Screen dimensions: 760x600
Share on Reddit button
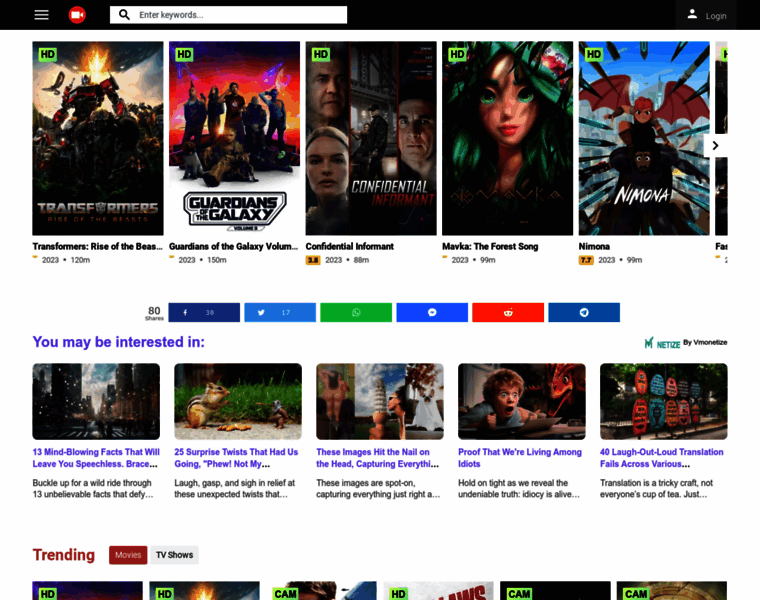pyautogui.click(x=508, y=313)
